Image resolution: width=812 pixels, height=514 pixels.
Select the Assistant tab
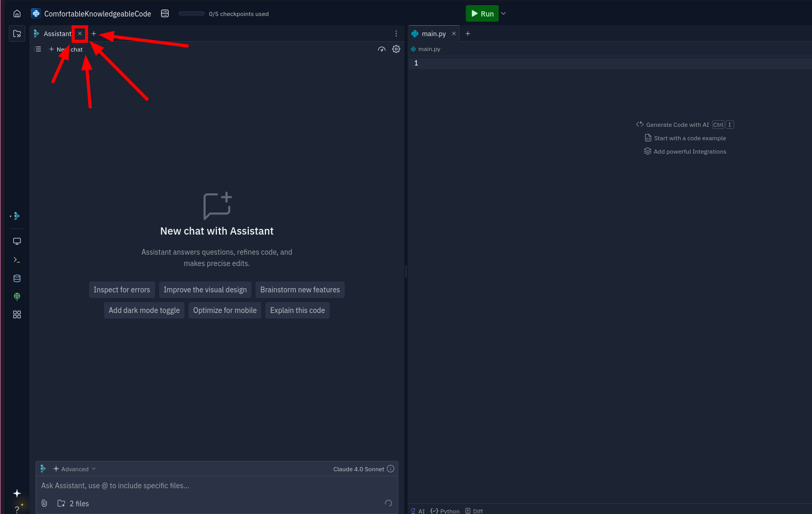[x=57, y=34]
